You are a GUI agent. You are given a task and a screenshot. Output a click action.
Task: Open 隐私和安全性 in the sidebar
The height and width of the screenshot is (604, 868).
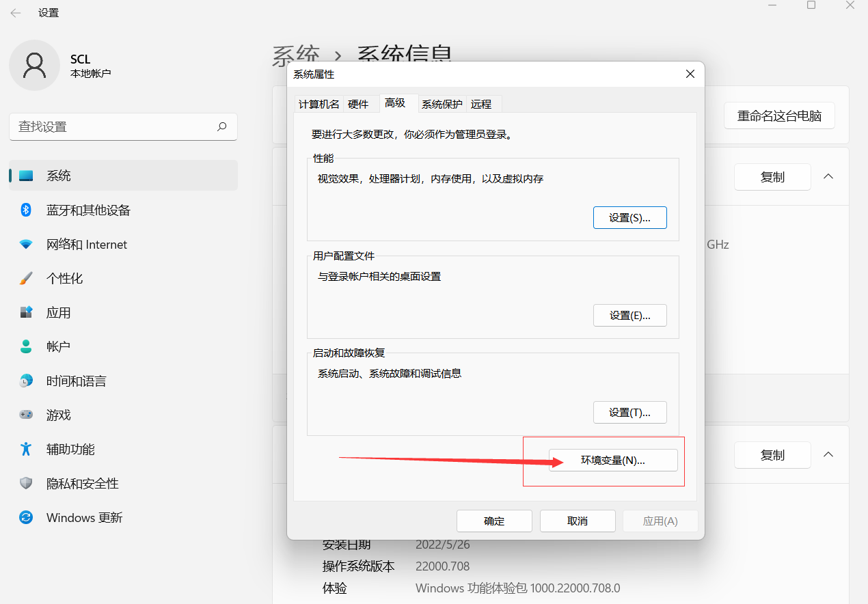pos(123,483)
